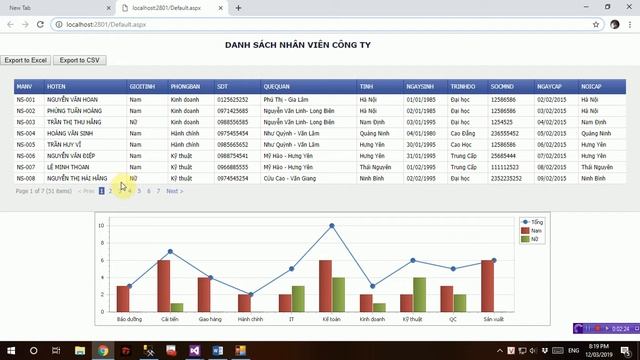The width and height of the screenshot is (640, 360).
Task: Click the taskbar clock showing 8:19 PM
Action: pos(598,351)
